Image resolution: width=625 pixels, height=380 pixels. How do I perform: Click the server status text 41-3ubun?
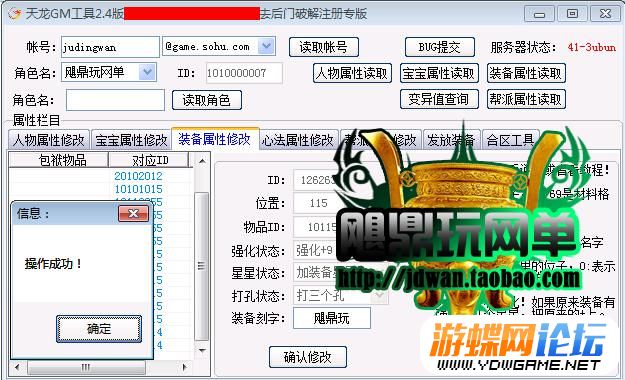[592, 47]
